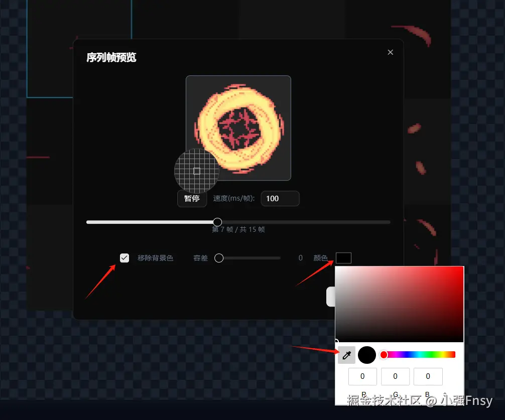Click the pause 暂停 playback button
The image size is (505, 420).
click(192, 199)
